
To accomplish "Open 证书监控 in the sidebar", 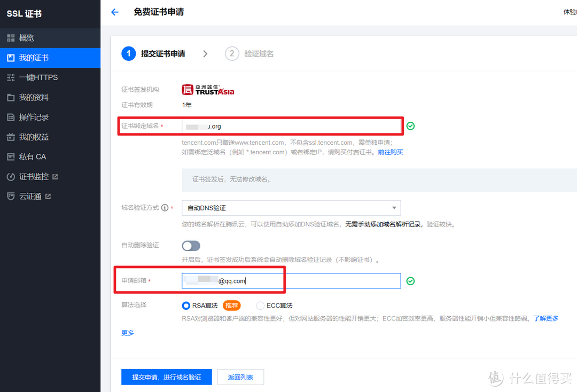I will (34, 177).
